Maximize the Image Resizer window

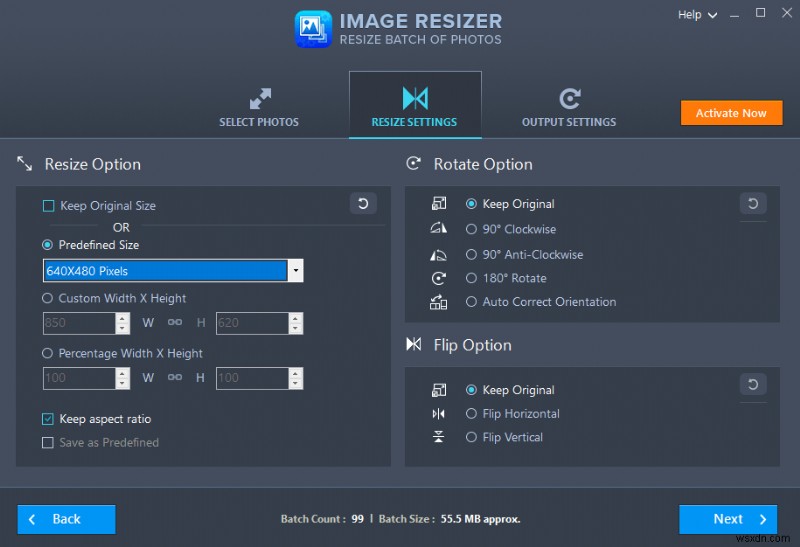[760, 13]
